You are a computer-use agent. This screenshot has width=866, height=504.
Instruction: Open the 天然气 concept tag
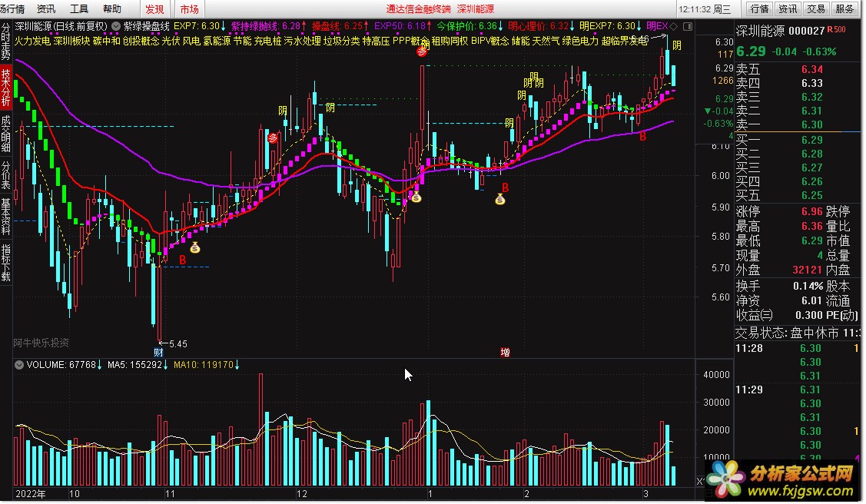(x=546, y=41)
